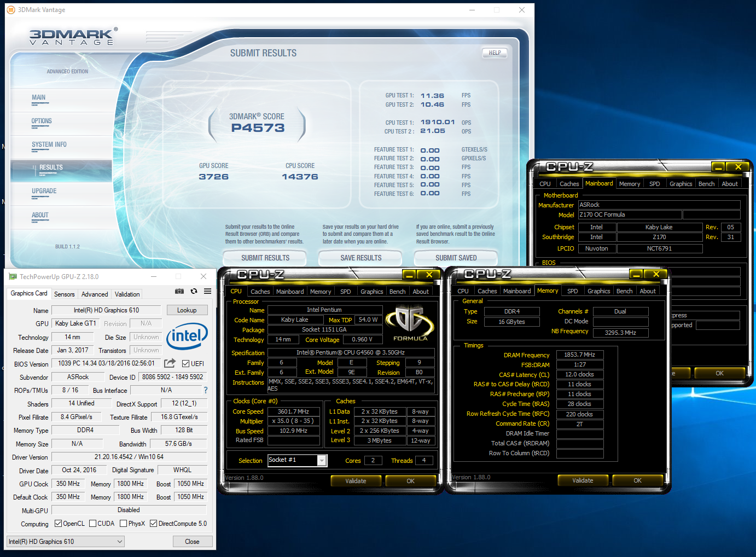Click OK in CPU-Z CPU window
756x557 pixels.
point(411,481)
